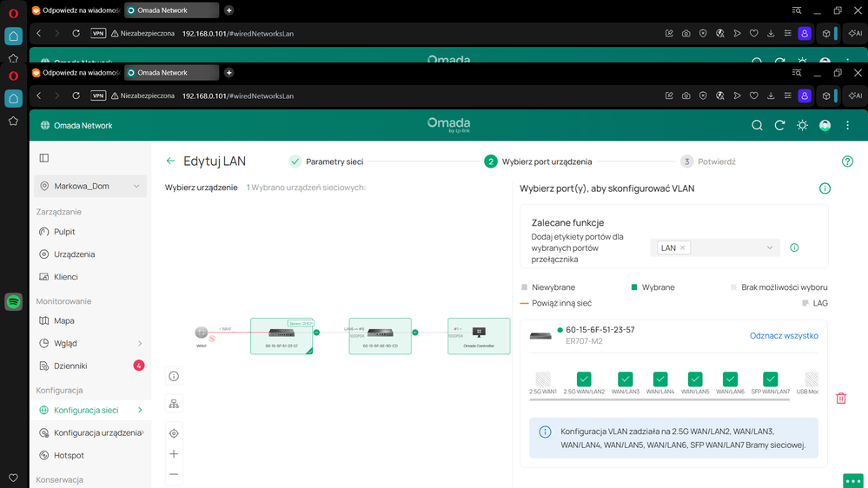
Task: Expand the Konfiguracja urządzenia submenu
Action: pyautogui.click(x=142, y=432)
